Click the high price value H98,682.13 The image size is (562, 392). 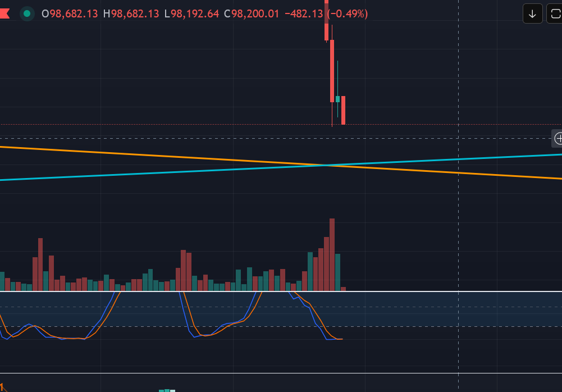point(131,13)
